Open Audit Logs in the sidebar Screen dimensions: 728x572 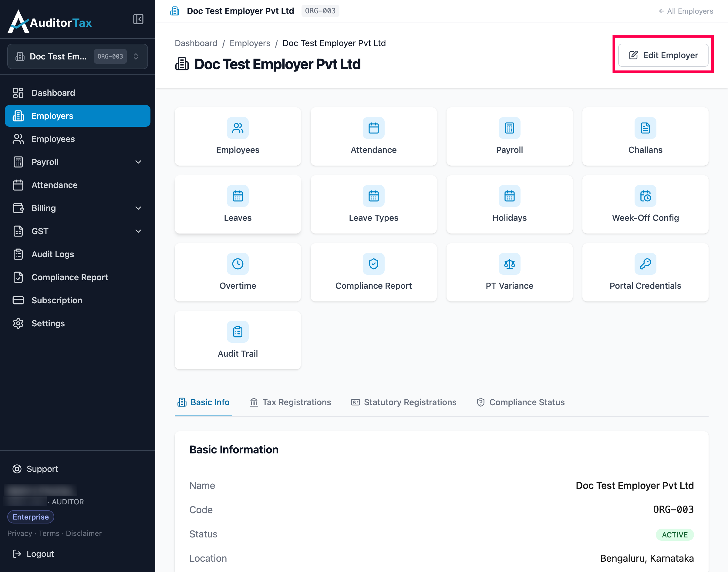[x=77, y=254]
